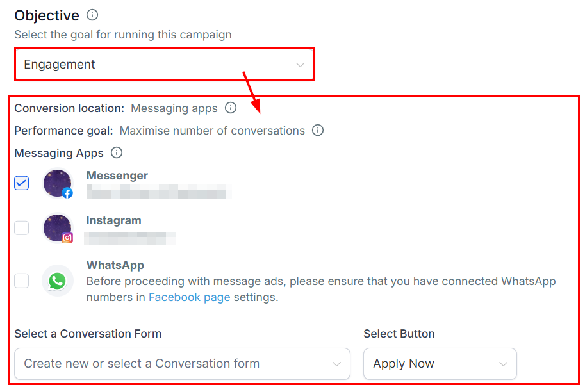
Task: Click the Messaging Apps info icon
Action: click(x=117, y=153)
